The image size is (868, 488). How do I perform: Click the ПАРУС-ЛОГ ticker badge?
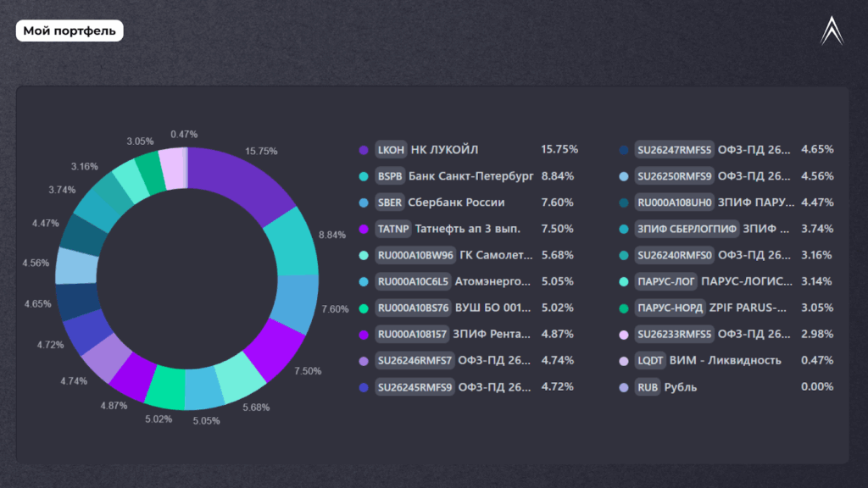pos(666,281)
